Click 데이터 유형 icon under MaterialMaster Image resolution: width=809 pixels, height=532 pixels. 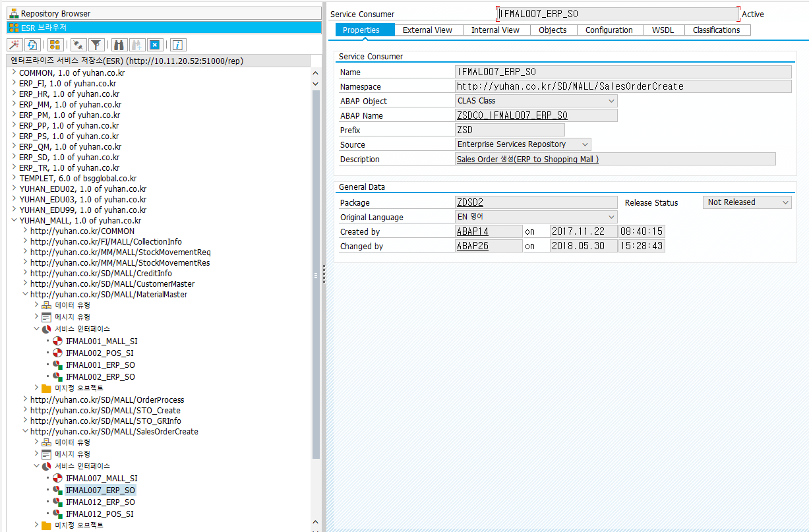46,305
